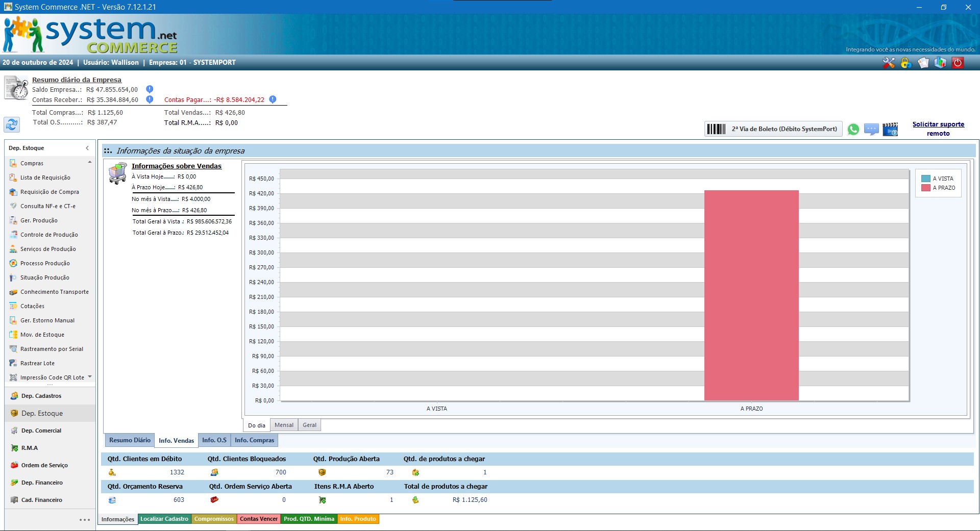The image size is (980, 531).
Task: Expand navigation pane options (three dots)
Action: pos(85,520)
